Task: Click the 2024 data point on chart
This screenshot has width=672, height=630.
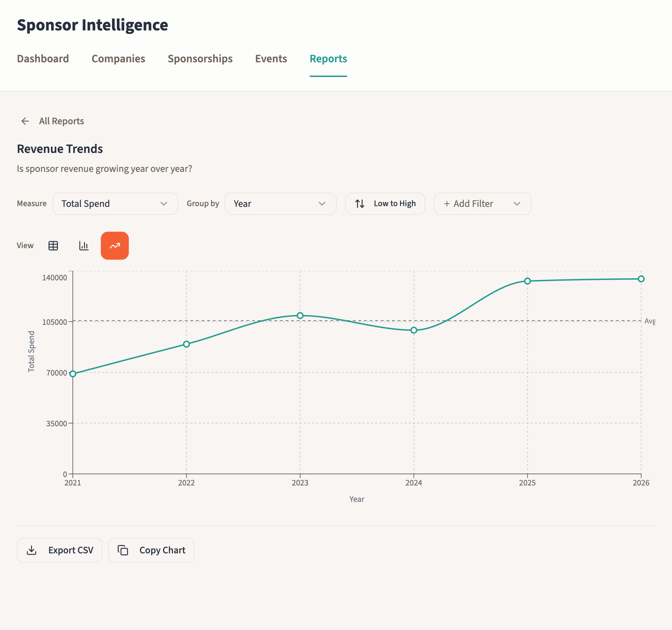Action: pyautogui.click(x=414, y=330)
